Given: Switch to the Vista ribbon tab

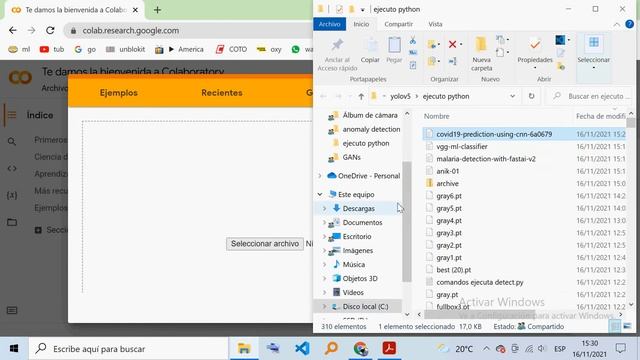Looking at the screenshot, I should 435,24.
